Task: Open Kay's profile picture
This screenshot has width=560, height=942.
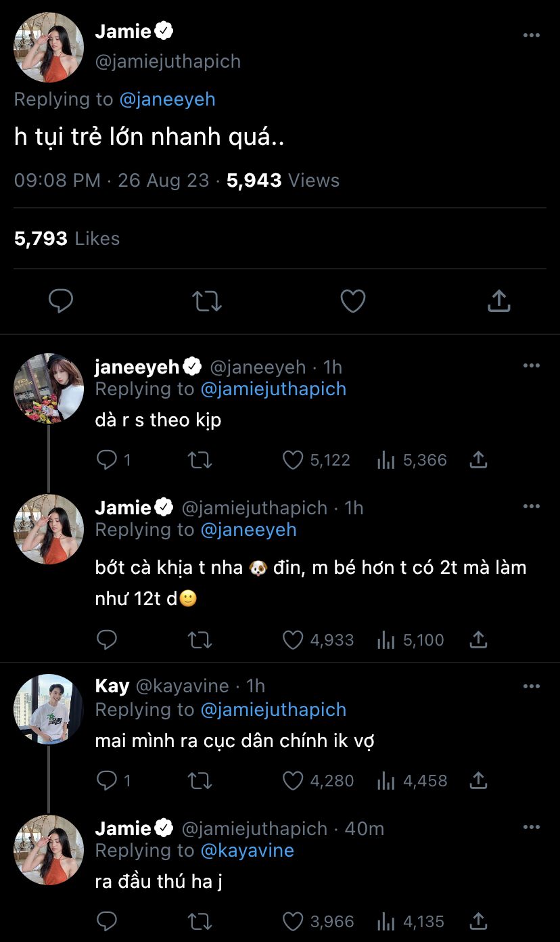Action: [49, 709]
